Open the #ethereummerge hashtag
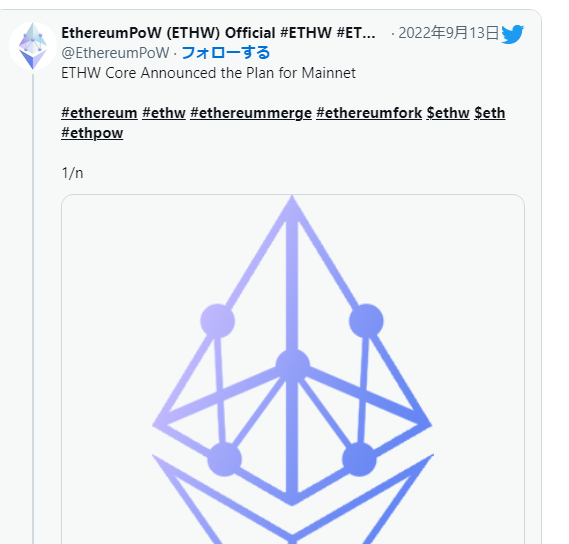This screenshot has height=544, width=569. pos(251,113)
